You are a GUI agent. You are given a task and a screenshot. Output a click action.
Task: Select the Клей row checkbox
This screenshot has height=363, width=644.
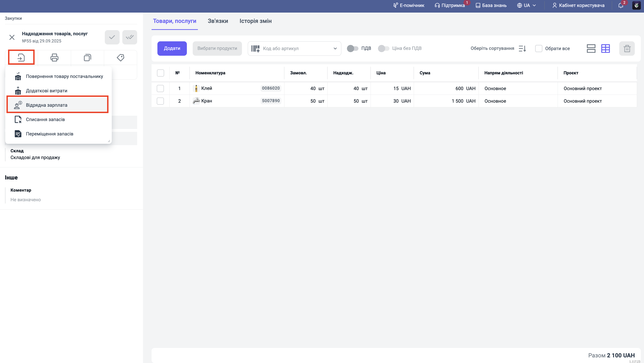tap(160, 89)
